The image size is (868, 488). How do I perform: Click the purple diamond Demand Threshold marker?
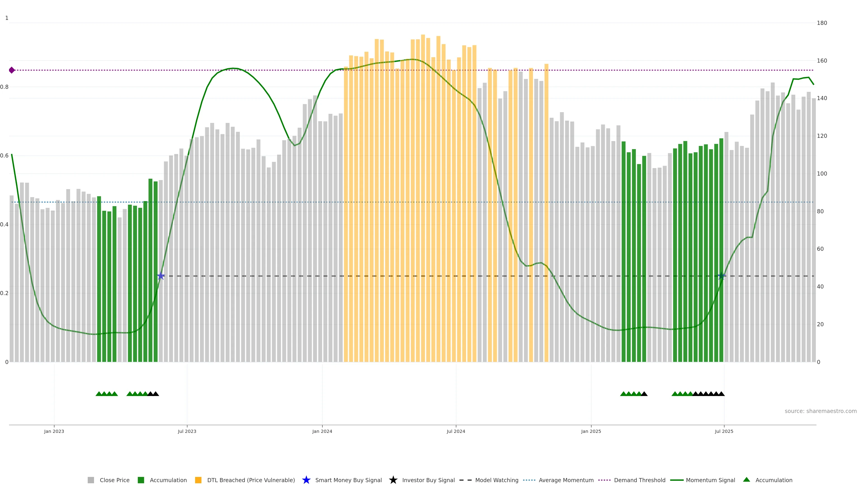pyautogui.click(x=12, y=70)
